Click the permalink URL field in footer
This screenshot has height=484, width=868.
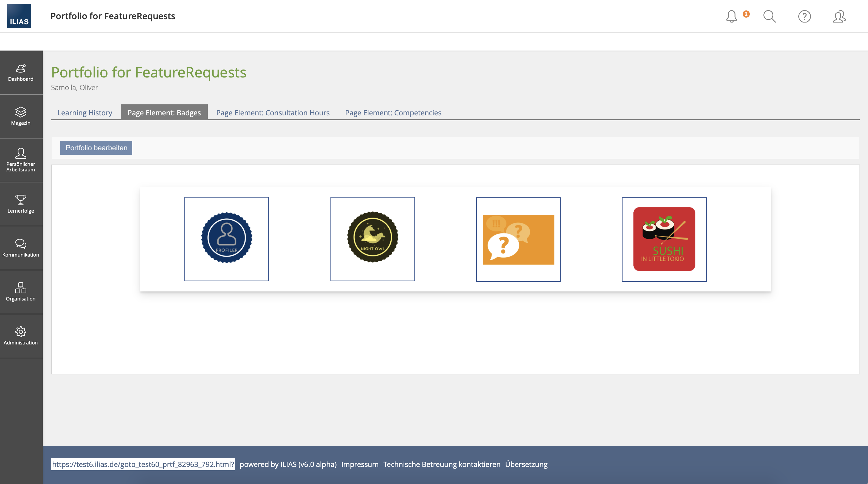coord(143,464)
